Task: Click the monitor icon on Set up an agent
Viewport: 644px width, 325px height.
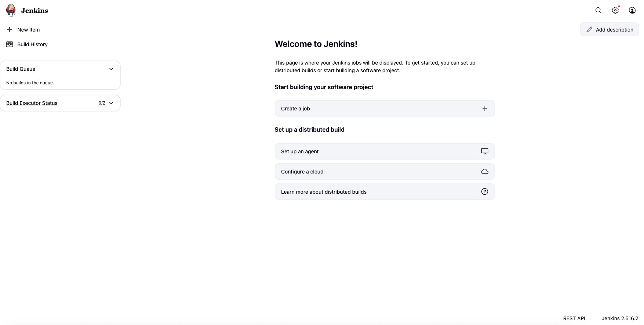Action: (x=485, y=151)
